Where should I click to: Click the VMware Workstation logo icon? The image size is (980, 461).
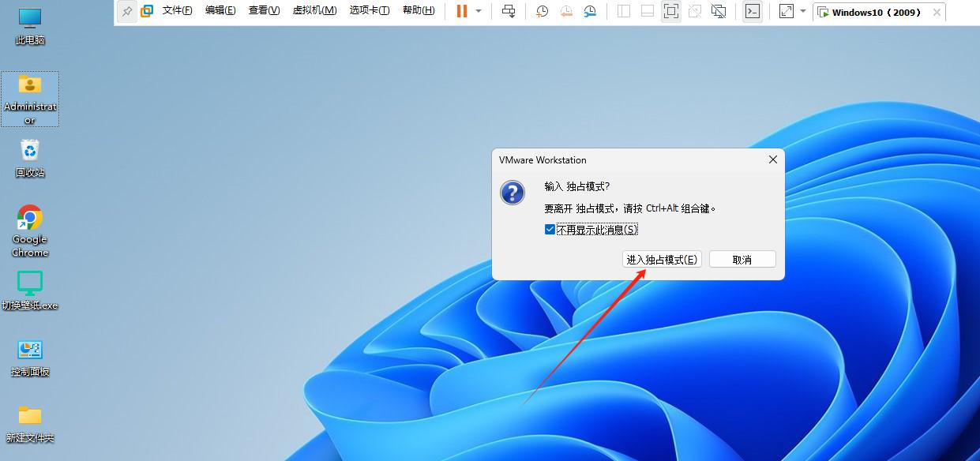(147, 11)
